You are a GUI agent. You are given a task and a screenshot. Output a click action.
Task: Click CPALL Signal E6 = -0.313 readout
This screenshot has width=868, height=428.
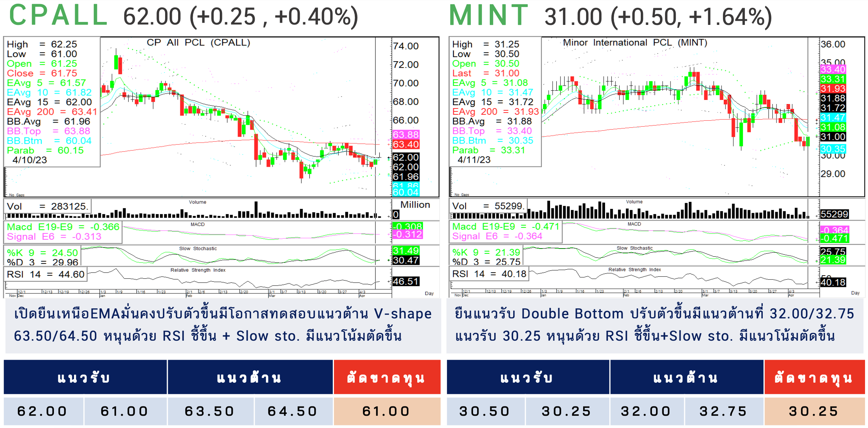(x=54, y=237)
